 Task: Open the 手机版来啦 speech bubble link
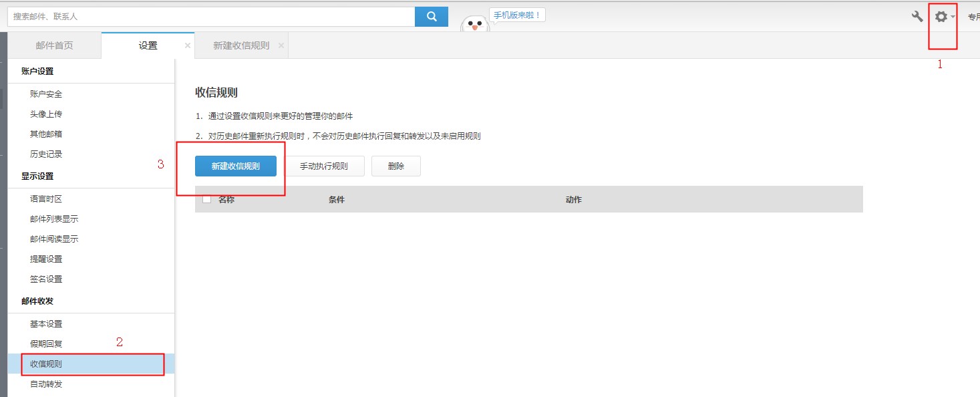[x=517, y=15]
